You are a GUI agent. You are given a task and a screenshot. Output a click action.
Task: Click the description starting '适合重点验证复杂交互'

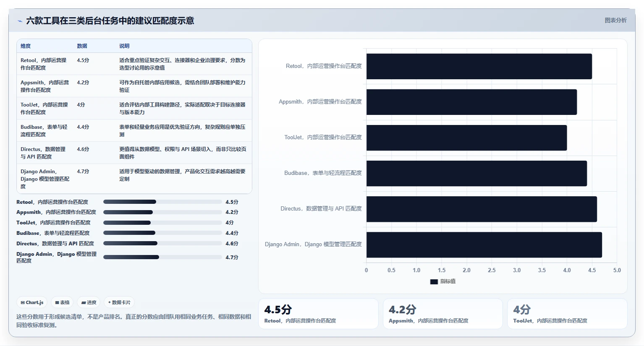click(x=182, y=64)
